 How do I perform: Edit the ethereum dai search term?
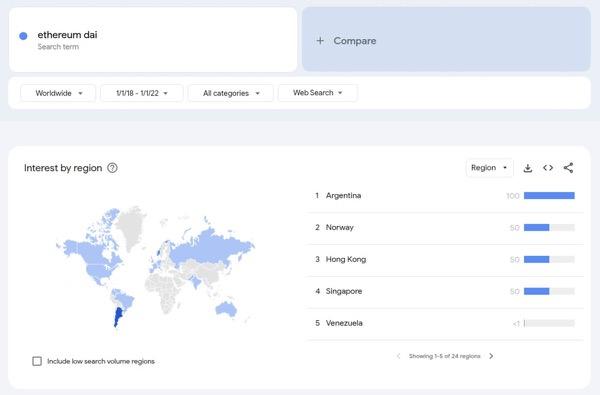pyautogui.click(x=153, y=39)
